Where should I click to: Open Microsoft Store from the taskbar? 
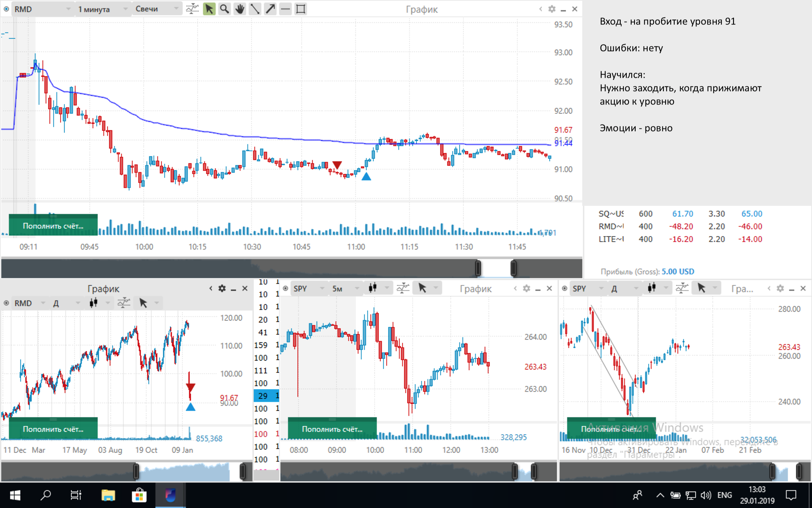(139, 495)
